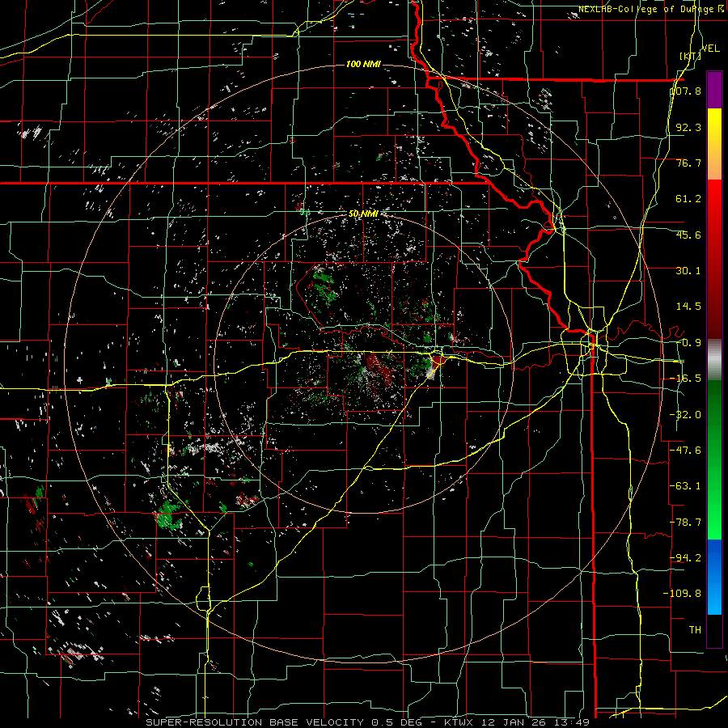The height and width of the screenshot is (728, 728).
Task: Click the -63.1 legend value
Action: tap(685, 486)
